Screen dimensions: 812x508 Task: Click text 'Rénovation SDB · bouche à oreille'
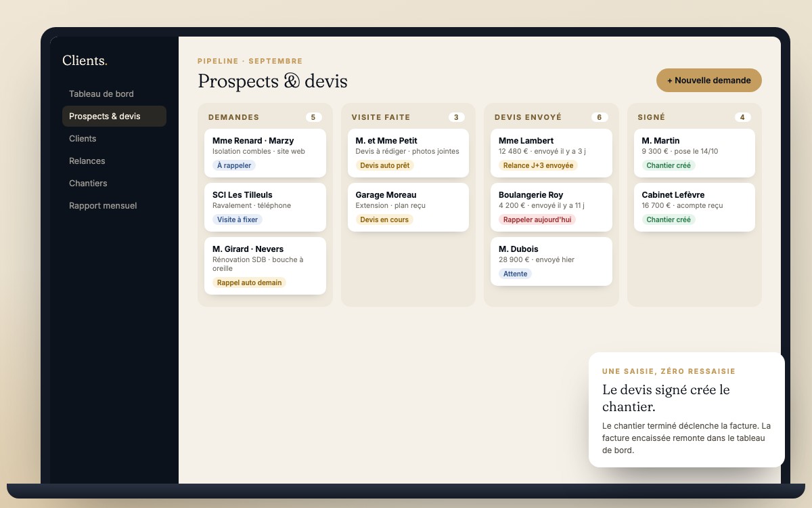pos(258,264)
